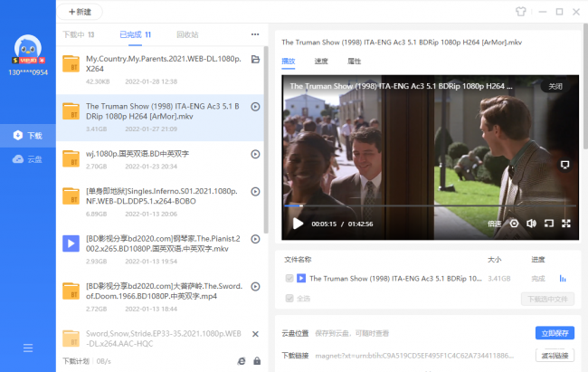
Task: Open the 倍速 playback speed option
Action: coord(494,224)
